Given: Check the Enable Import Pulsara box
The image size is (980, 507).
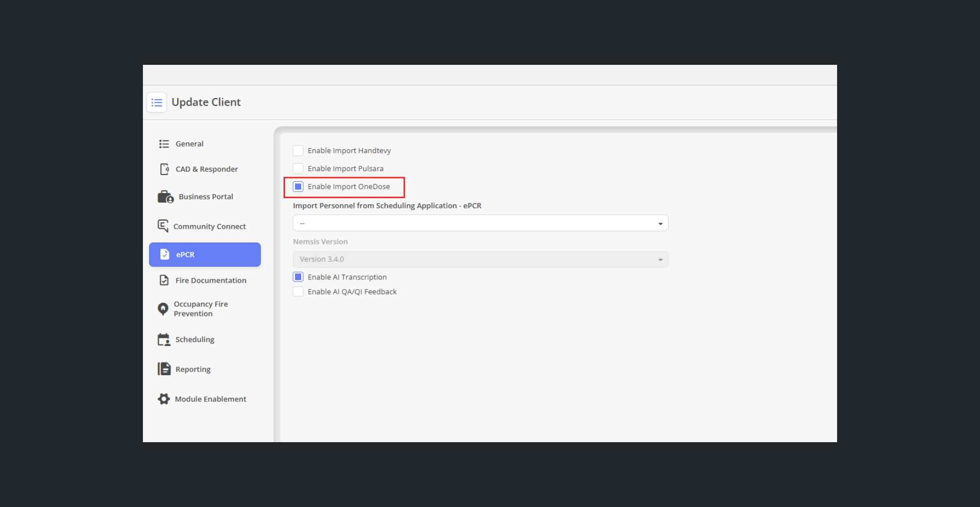Looking at the screenshot, I should 298,168.
